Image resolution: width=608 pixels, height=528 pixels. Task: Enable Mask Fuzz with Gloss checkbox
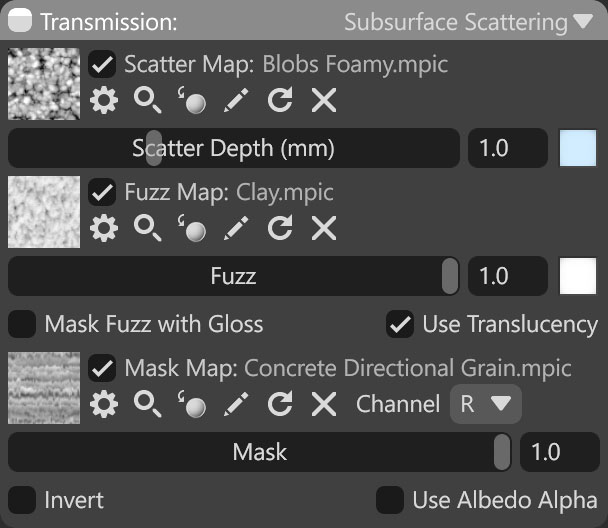(x=22, y=324)
